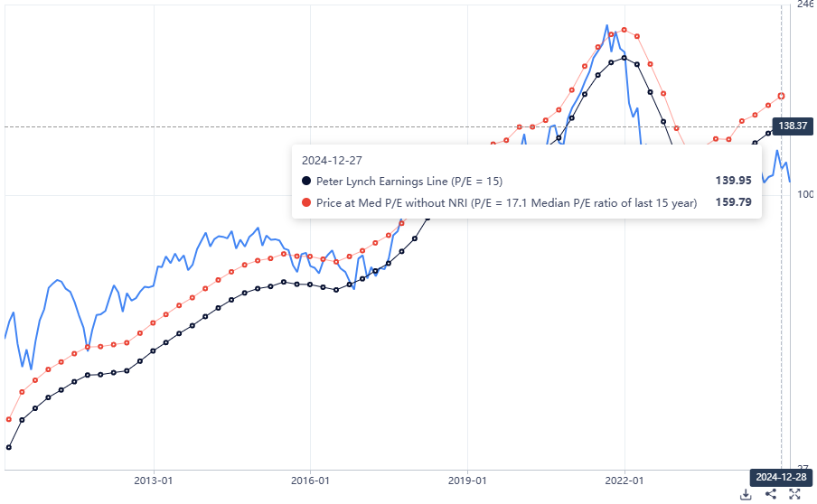Click the first black marker at far left
The height and width of the screenshot is (504, 817).
(9, 446)
